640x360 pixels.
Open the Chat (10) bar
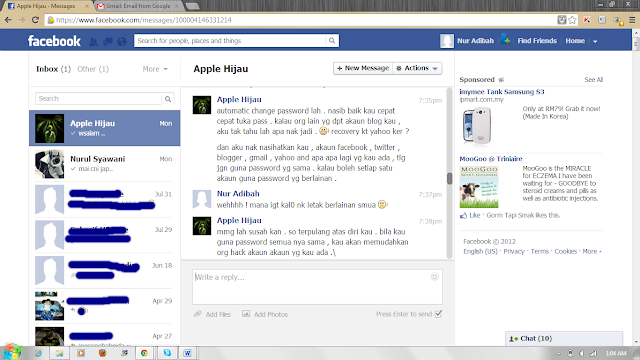click(564, 338)
